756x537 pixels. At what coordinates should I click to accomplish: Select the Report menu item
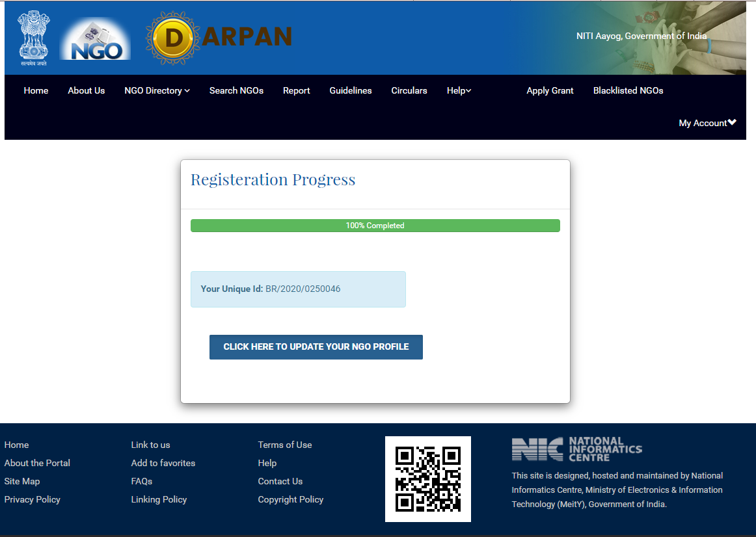click(x=297, y=90)
